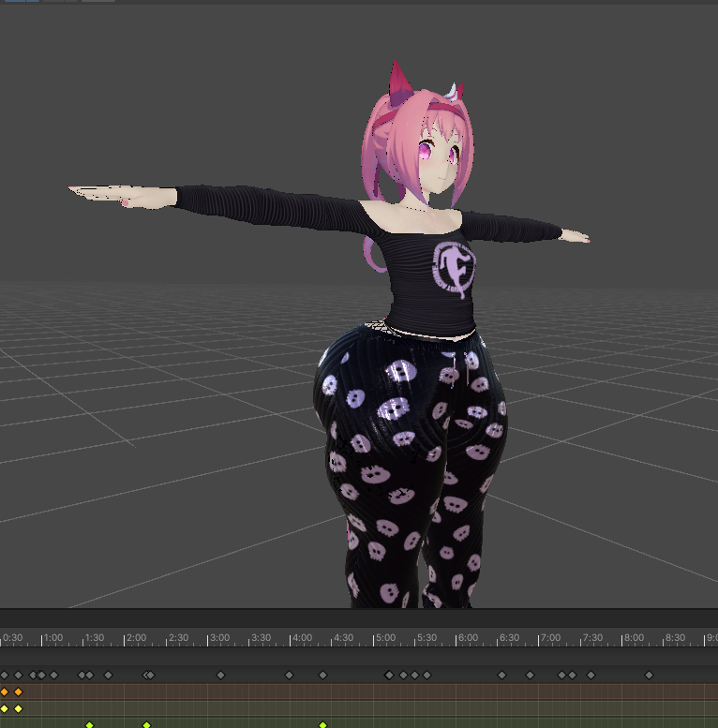This screenshot has height=728, width=718.
Task: Click the 1:00 label on timeline ruler
Action: (x=53, y=637)
